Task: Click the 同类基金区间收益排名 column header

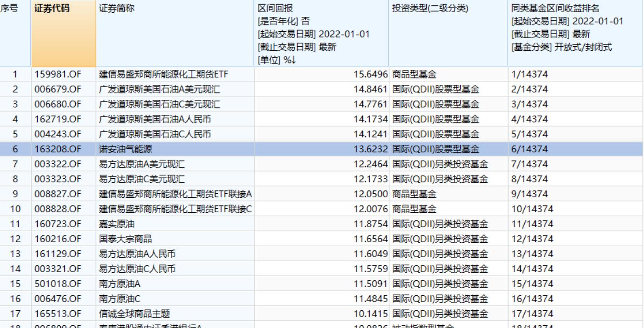Action: [x=575, y=34]
